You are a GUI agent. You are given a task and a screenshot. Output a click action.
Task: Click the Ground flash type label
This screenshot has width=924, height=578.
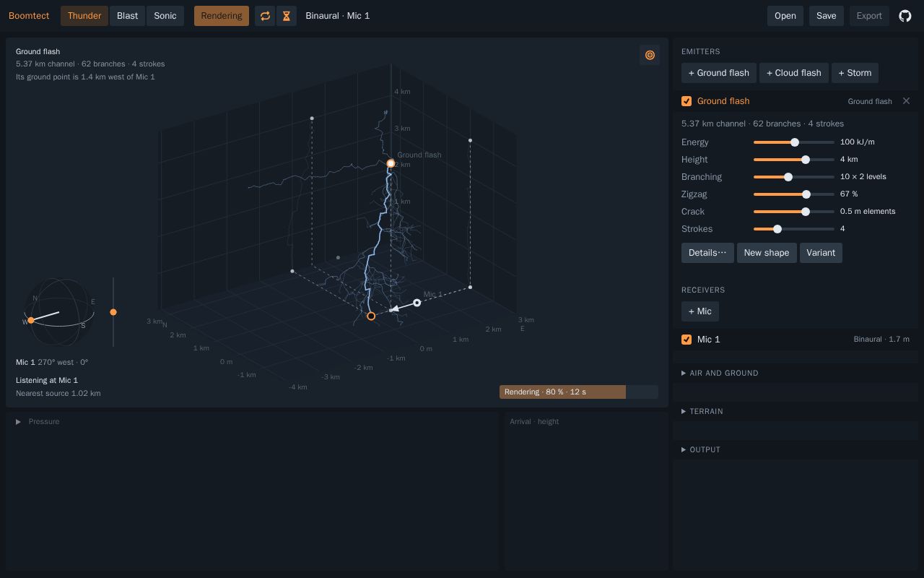click(870, 102)
